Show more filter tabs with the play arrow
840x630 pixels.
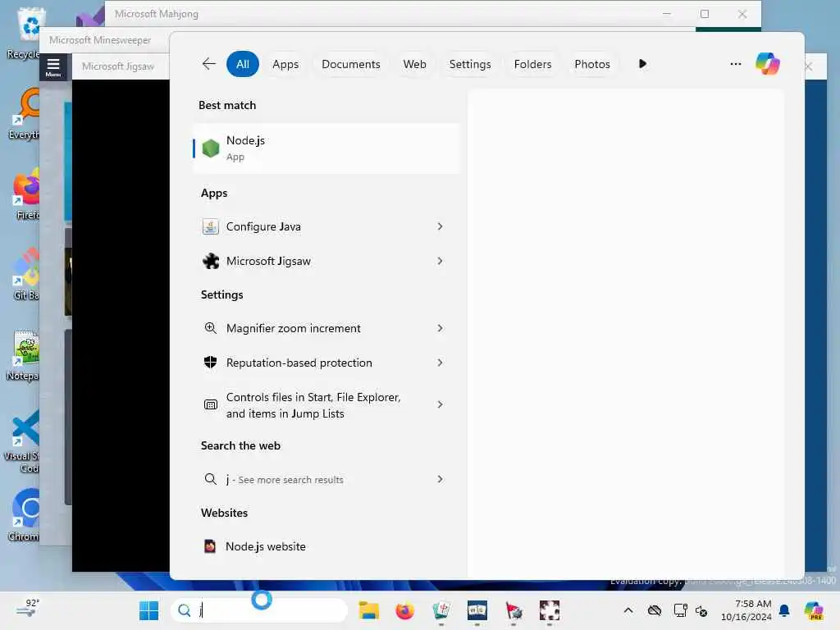642,64
